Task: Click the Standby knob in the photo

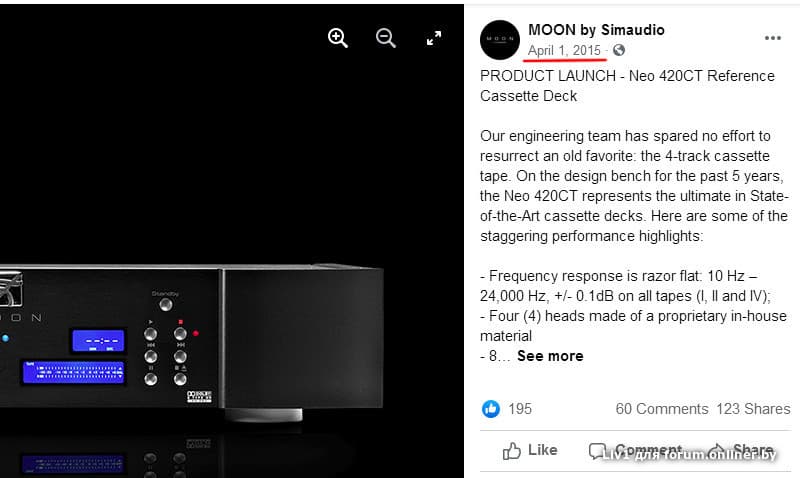Action: 165,305
